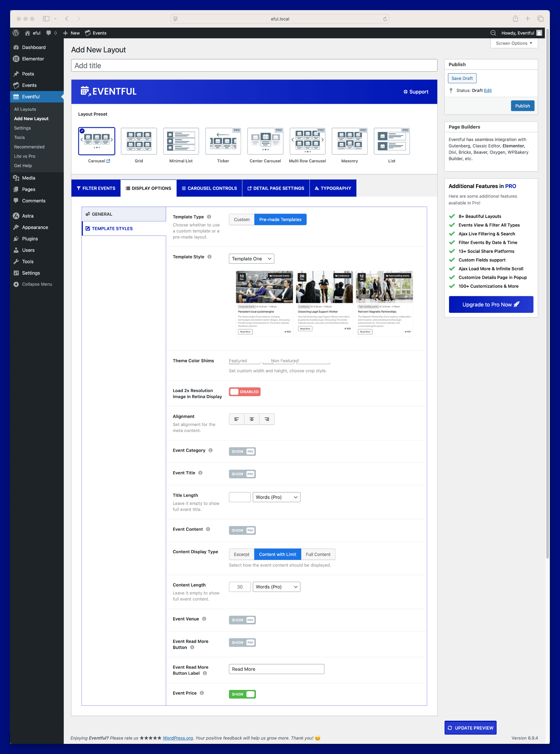The image size is (560, 754).
Task: Click the info icon beside Event Content
Action: [208, 529]
